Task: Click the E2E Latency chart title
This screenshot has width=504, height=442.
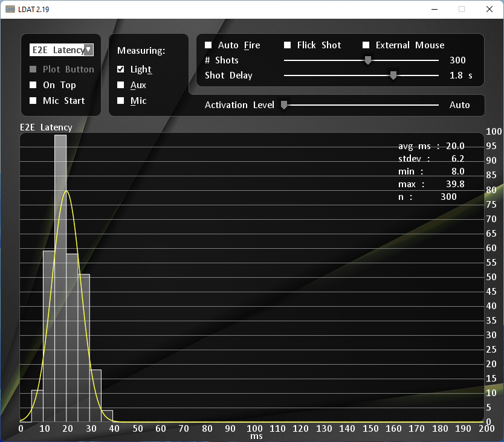Action: 46,127
